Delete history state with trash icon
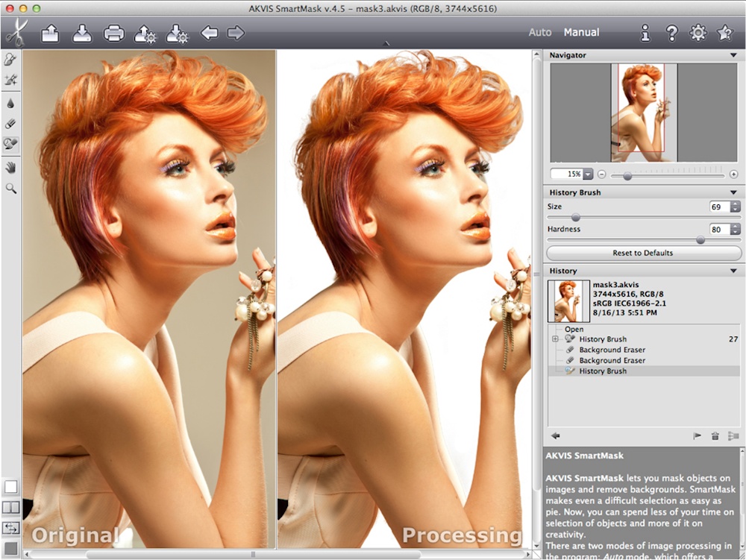 715,436
